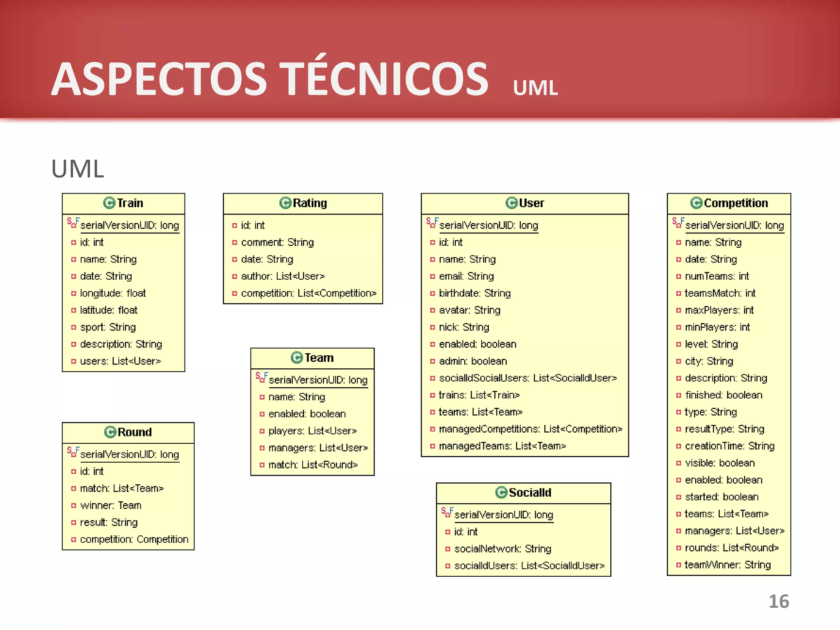Click match: List<Round> in Team
The image size is (840, 630).
coord(313,465)
